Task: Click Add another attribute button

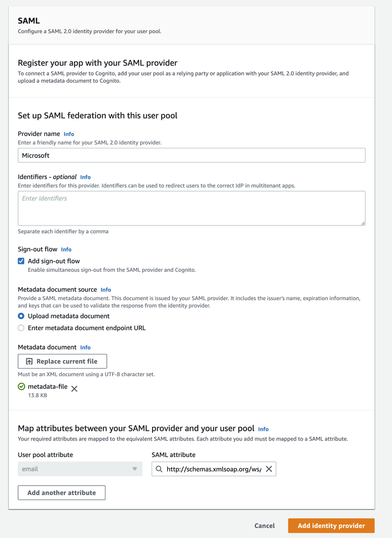Action: (x=61, y=493)
